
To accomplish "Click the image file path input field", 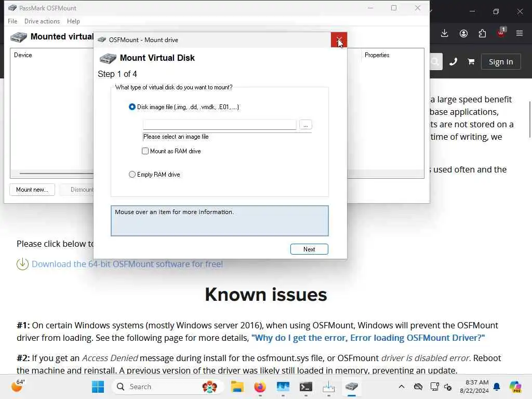I will [x=220, y=125].
